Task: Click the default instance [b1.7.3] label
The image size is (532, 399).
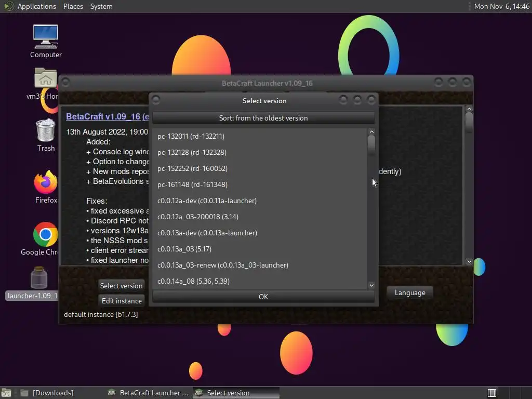Action: point(101,314)
